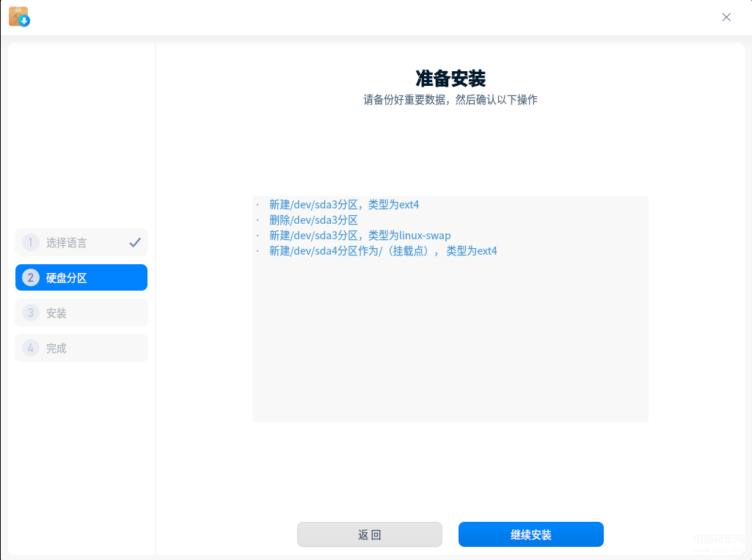Image resolution: width=752 pixels, height=560 pixels.
Task: Click the step number 2 circle
Action: click(x=31, y=277)
